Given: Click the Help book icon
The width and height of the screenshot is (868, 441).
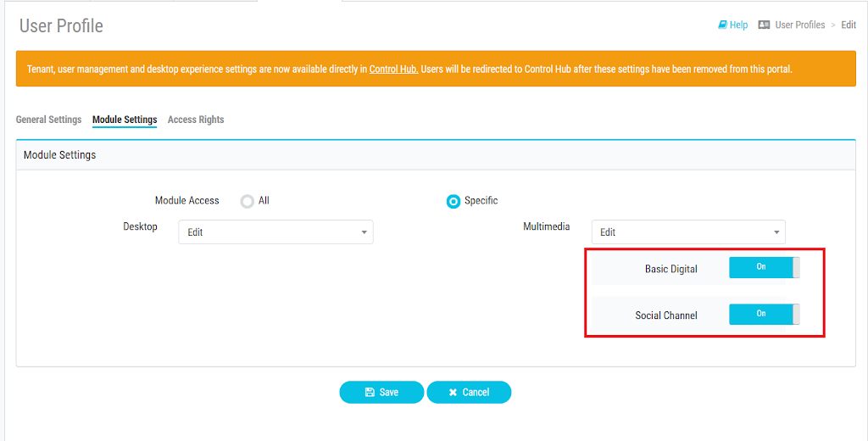Looking at the screenshot, I should [722, 25].
